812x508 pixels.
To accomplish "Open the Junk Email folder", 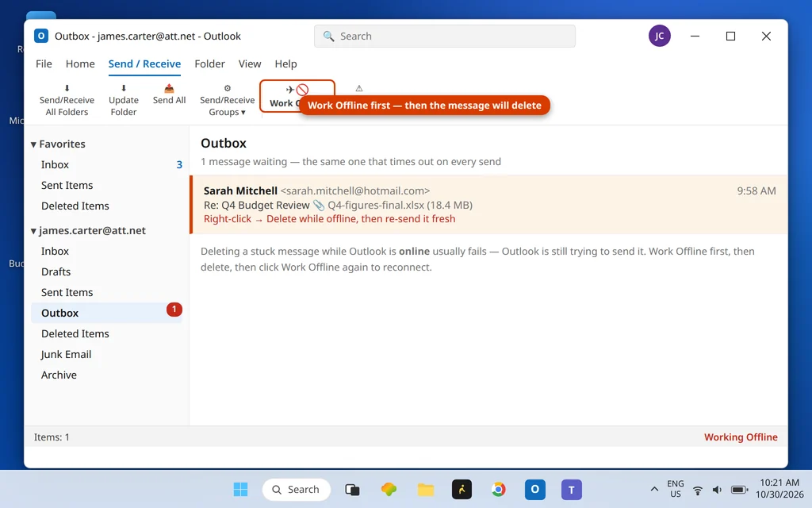I will coord(106,355).
